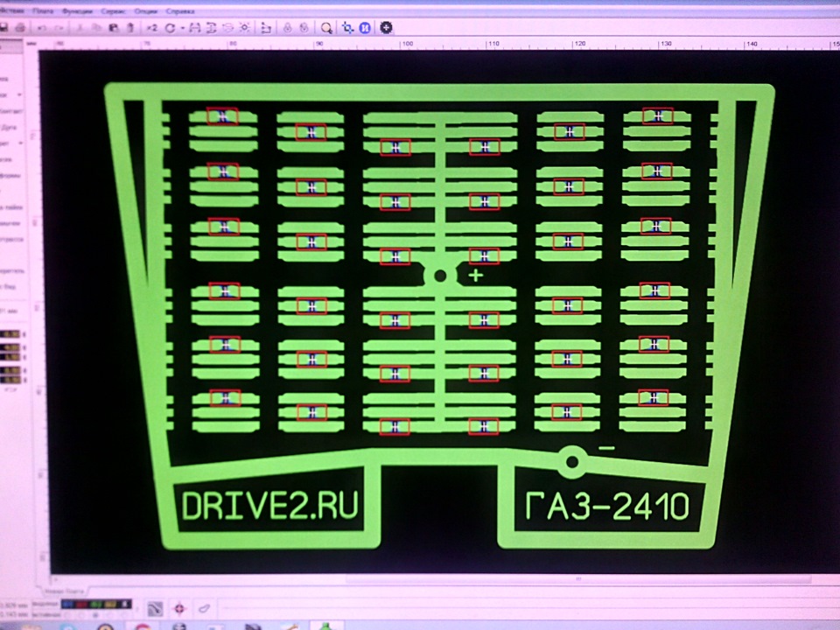Click the round pad near the minus mark
Viewport: 840px width, 630px height.
pyautogui.click(x=571, y=462)
